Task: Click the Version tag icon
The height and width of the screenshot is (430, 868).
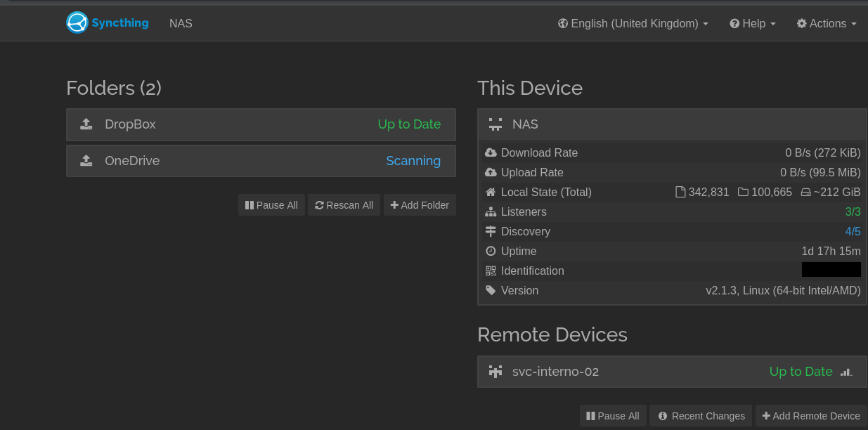Action: click(491, 290)
